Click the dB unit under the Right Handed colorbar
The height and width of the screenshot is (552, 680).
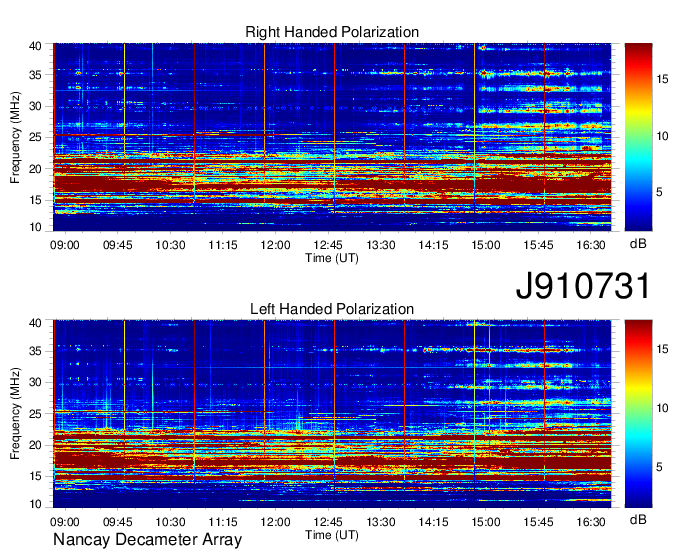click(x=638, y=244)
